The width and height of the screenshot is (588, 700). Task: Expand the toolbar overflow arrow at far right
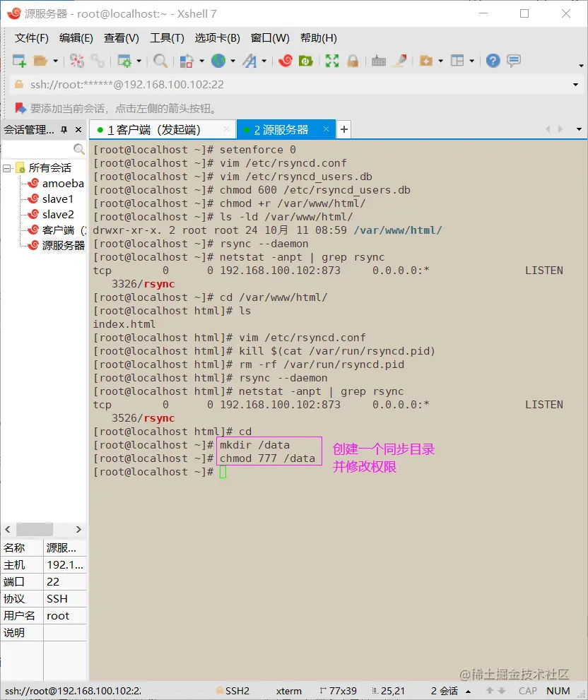tap(581, 66)
